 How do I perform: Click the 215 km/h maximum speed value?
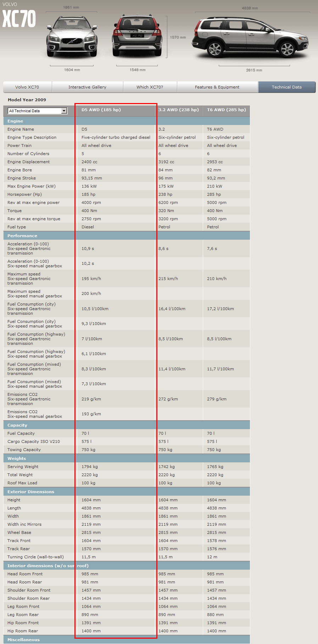[x=168, y=279]
